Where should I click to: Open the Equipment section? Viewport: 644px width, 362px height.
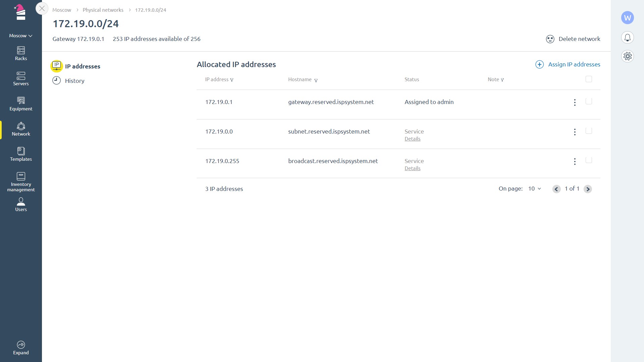tap(21, 104)
